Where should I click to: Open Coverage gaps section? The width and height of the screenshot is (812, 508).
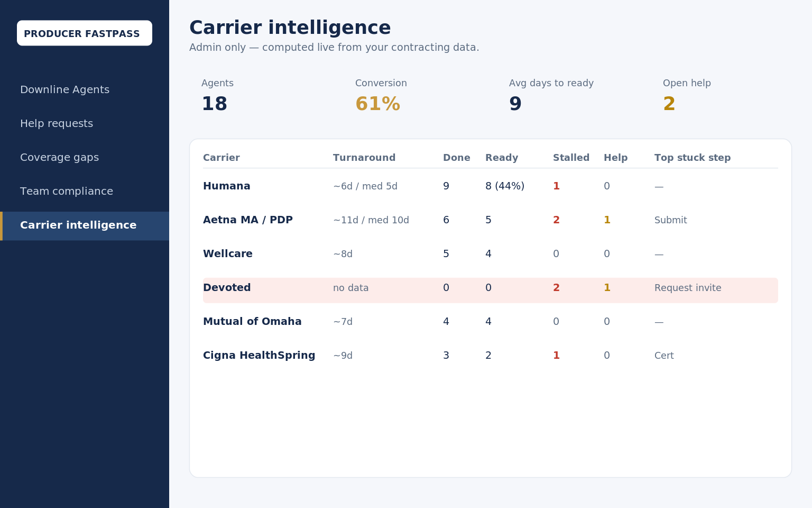(59, 158)
